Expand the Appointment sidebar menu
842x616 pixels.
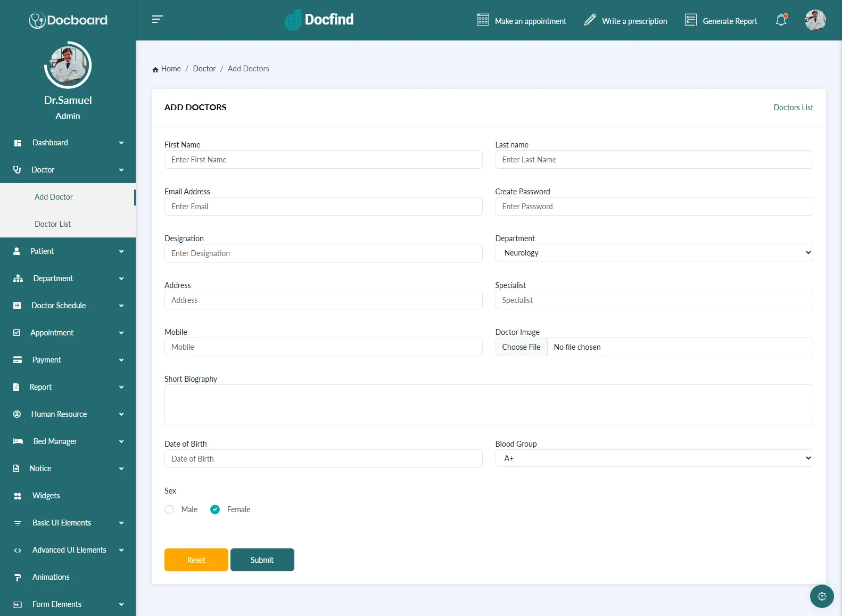tap(68, 333)
